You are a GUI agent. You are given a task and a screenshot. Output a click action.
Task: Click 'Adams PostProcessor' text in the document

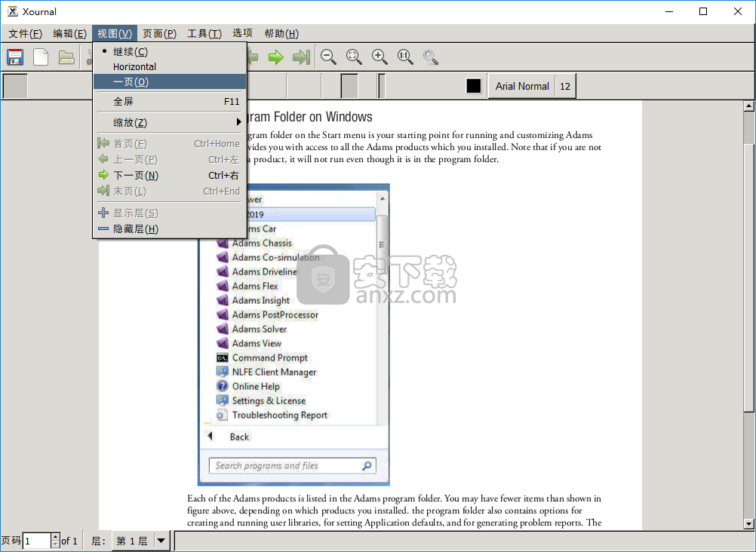point(275,314)
